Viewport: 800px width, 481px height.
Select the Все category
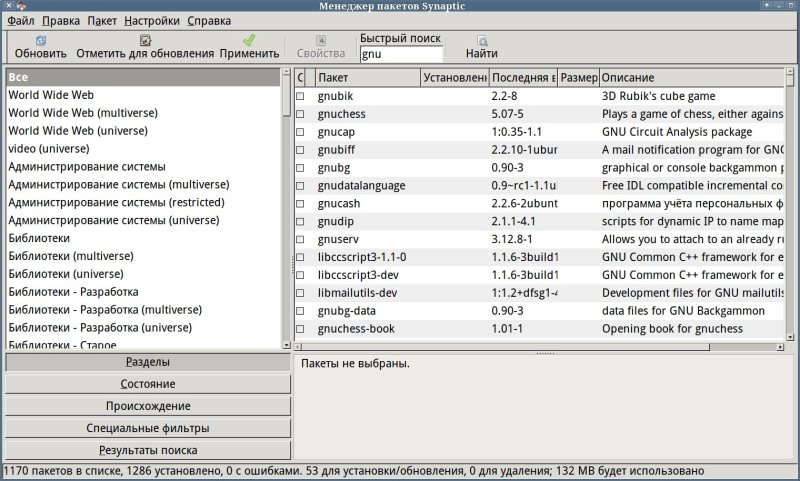coord(143,77)
